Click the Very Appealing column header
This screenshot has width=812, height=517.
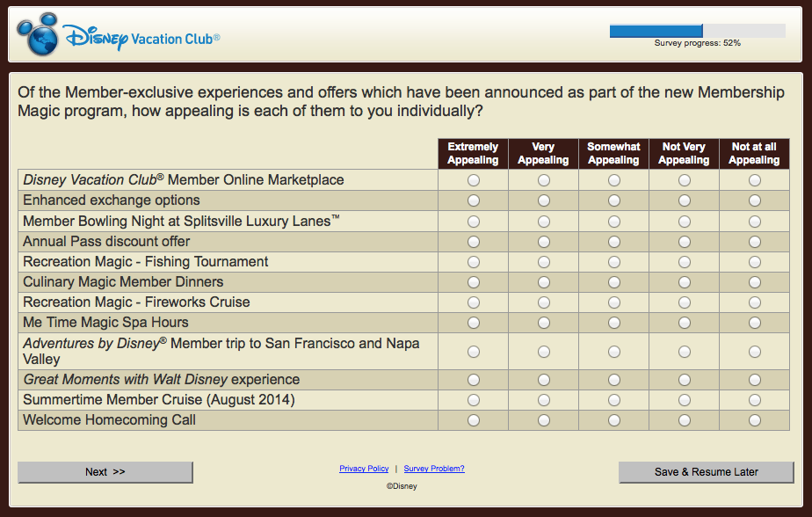point(543,153)
